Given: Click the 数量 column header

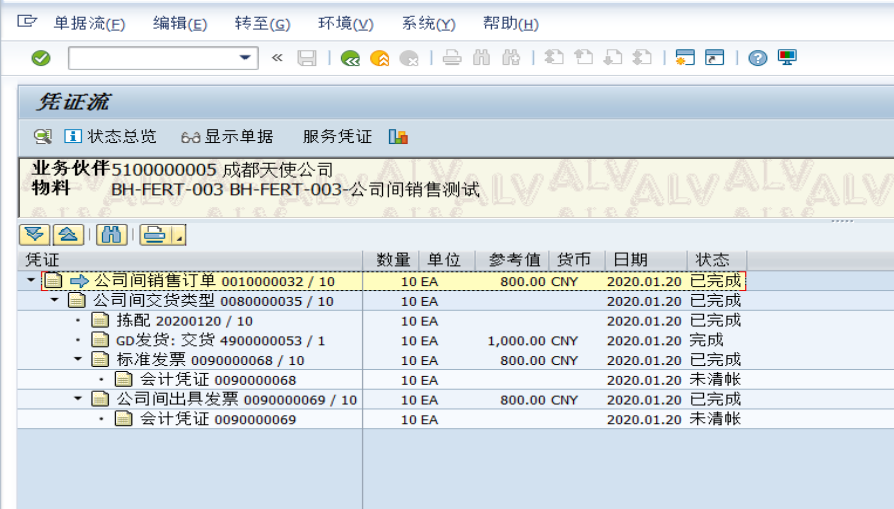Looking at the screenshot, I should tap(392, 260).
